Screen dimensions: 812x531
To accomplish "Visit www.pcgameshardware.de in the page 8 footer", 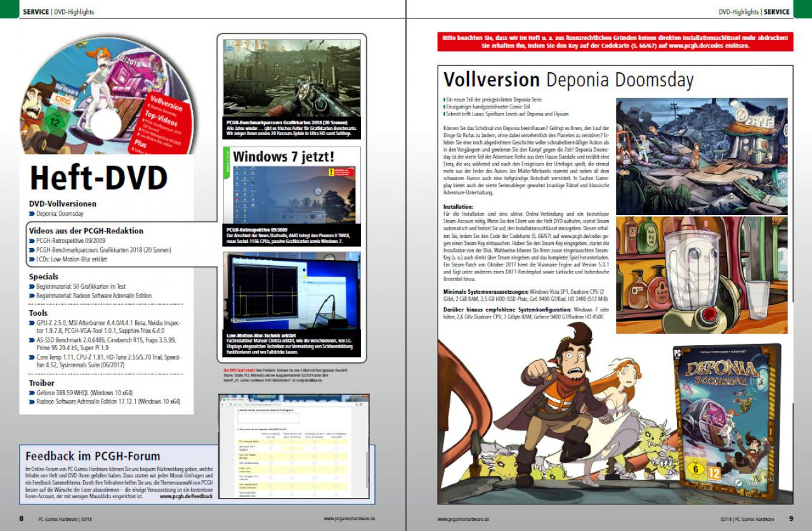I will (x=350, y=518).
